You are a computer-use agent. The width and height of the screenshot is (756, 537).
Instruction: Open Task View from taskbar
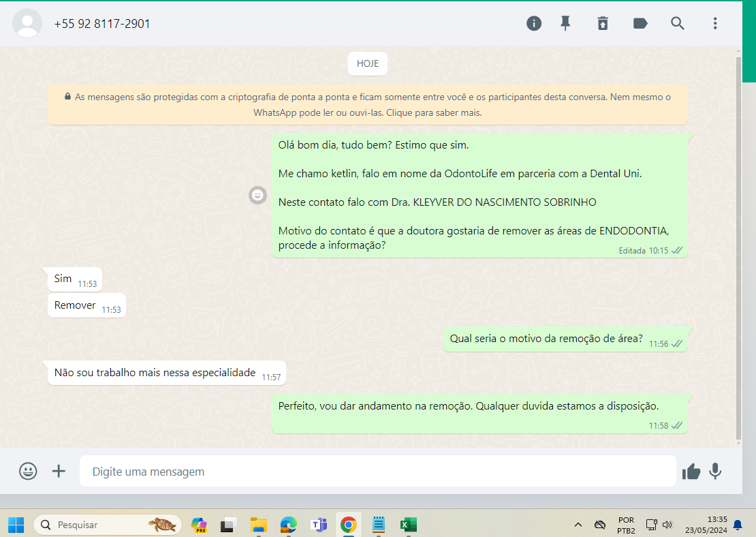[x=229, y=525]
